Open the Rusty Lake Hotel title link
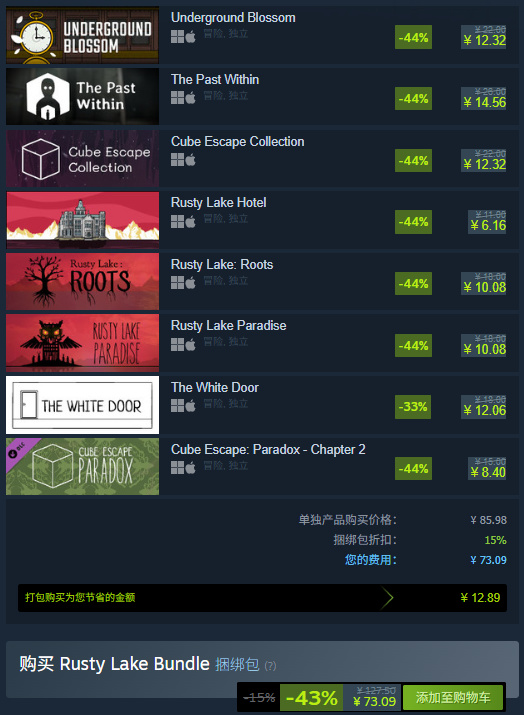The height and width of the screenshot is (715, 524). [218, 202]
